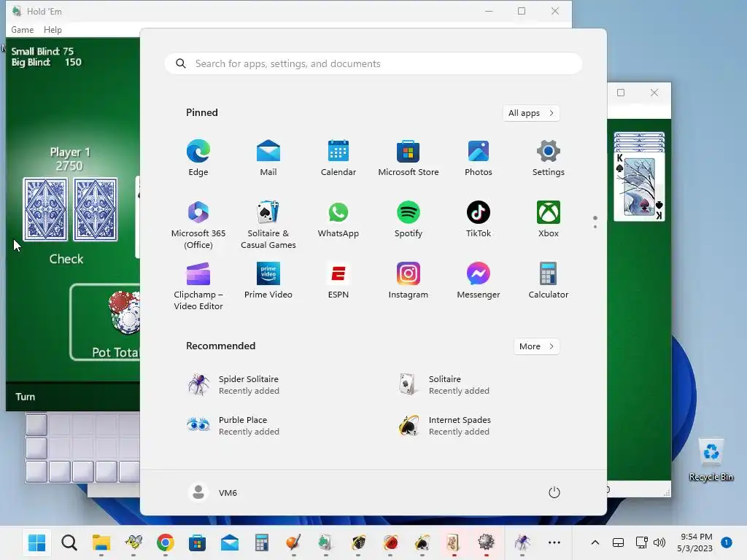
Task: Open Mahjong tile icon on taskbar
Action: point(453,542)
